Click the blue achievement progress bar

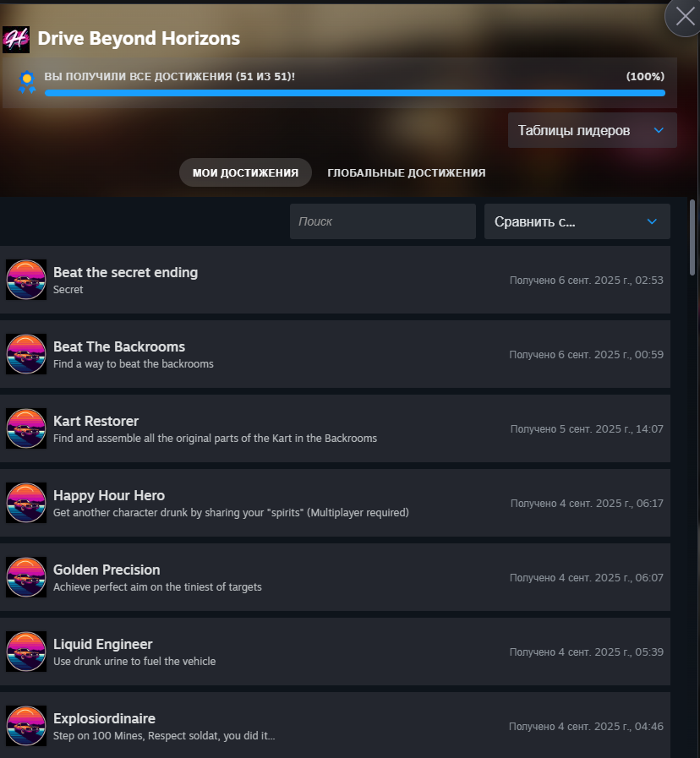[355, 93]
